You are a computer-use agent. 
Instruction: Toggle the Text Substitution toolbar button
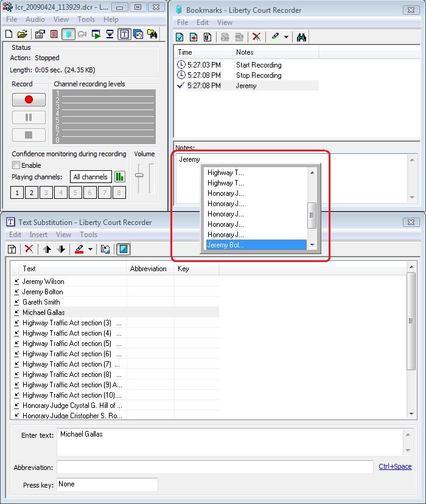coord(124,34)
